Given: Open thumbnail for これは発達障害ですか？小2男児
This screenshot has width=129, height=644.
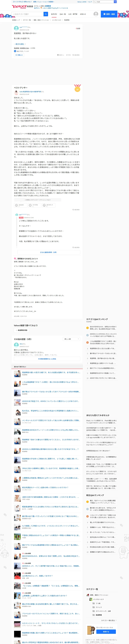Looking at the screenshot, I should point(17,383).
